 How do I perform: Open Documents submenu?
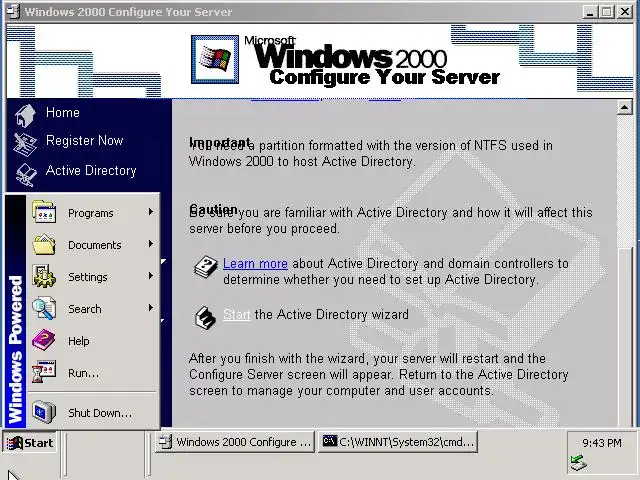pyautogui.click(x=93, y=245)
